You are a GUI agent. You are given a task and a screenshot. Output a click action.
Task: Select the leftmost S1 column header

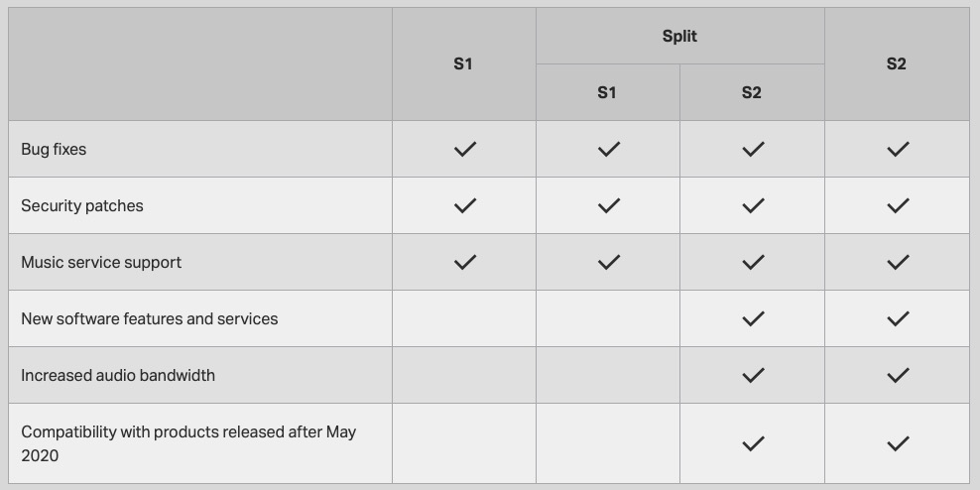[463, 63]
